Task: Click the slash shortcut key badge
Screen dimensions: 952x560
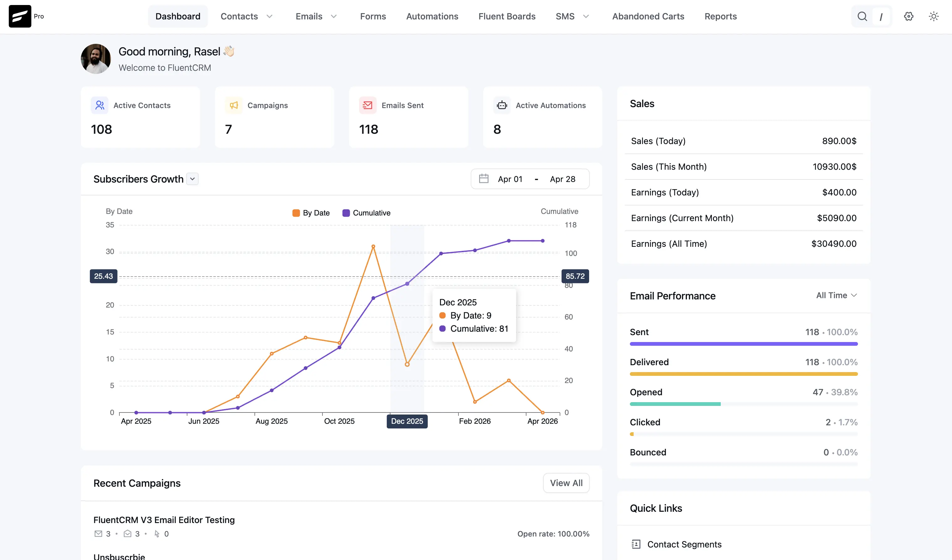Action: click(x=881, y=16)
